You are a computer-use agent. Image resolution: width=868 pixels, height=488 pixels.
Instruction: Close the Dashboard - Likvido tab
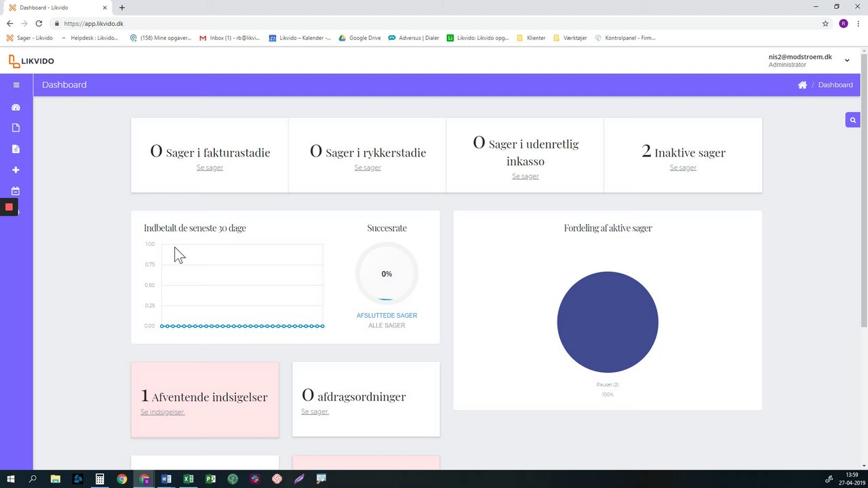[104, 7]
